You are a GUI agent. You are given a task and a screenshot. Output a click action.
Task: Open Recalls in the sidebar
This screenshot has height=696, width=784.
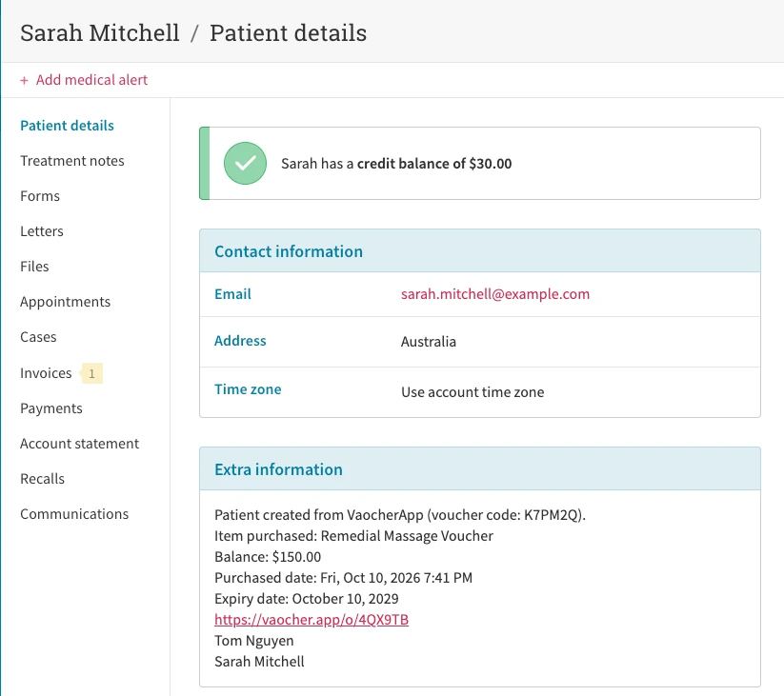(43, 479)
